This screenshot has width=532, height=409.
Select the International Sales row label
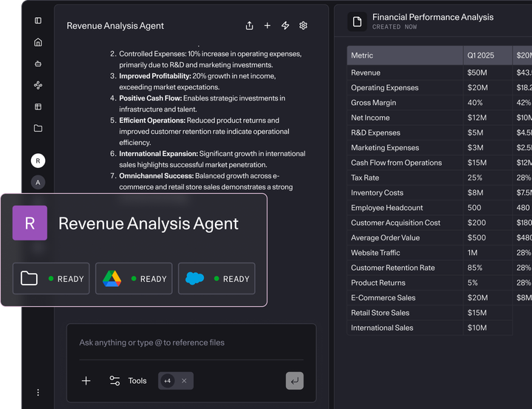[382, 328]
